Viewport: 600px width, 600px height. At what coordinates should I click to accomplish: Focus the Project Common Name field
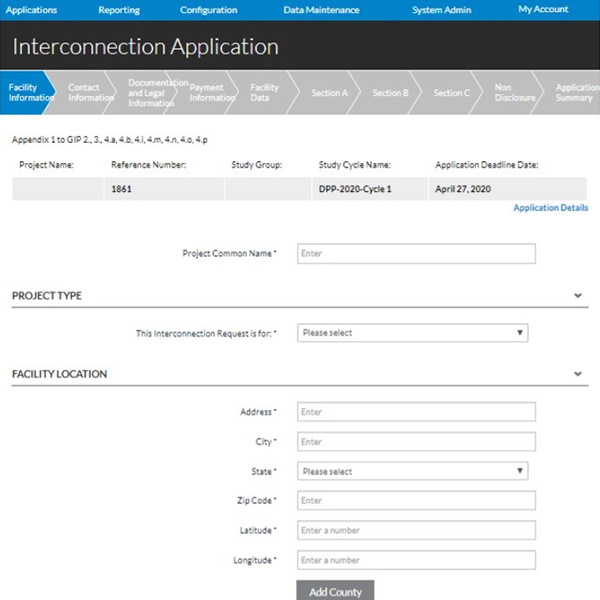pyautogui.click(x=416, y=254)
